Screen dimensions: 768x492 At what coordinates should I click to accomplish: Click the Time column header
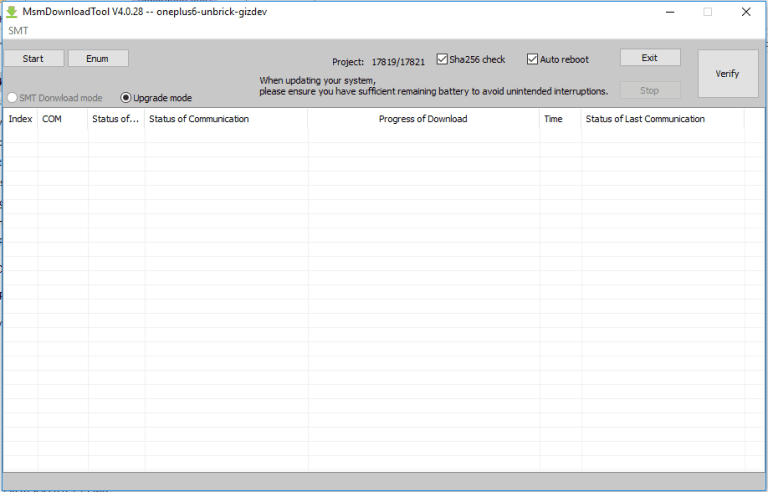pos(560,119)
